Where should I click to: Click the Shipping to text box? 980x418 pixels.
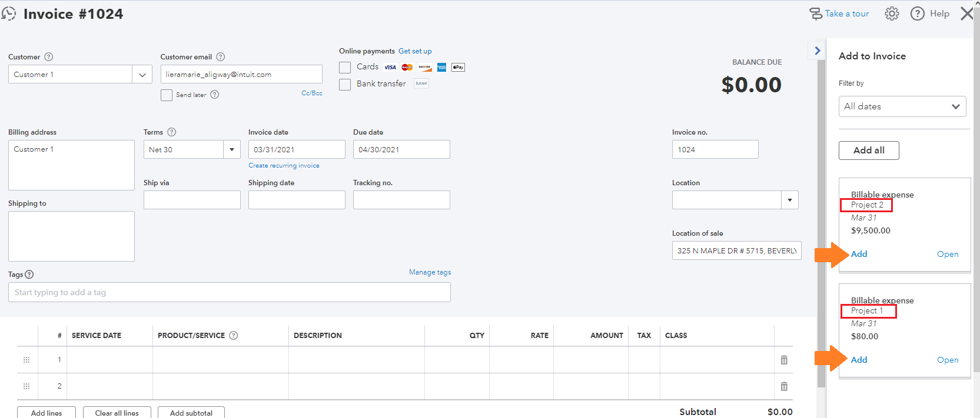71,236
